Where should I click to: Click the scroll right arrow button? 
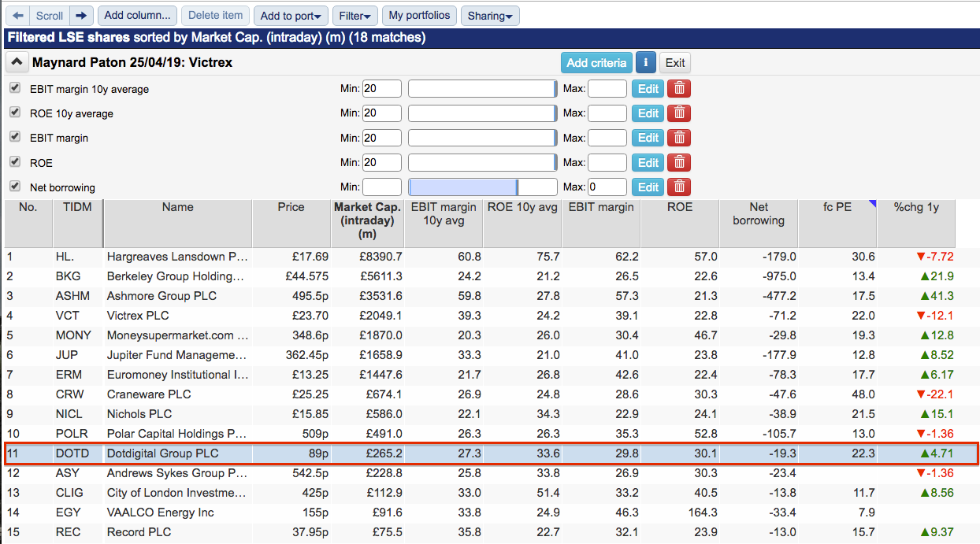pos(81,15)
